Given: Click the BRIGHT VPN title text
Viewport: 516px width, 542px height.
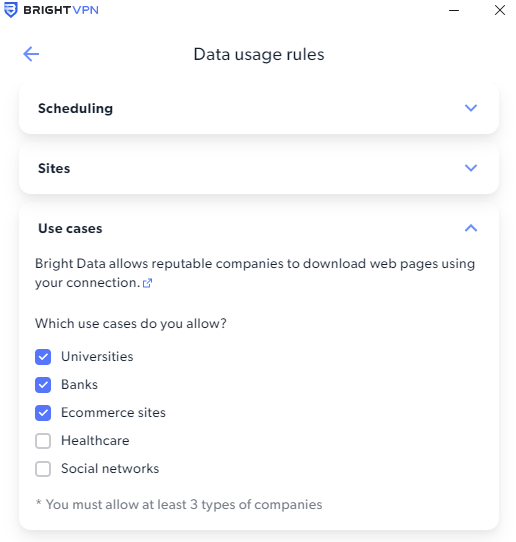Looking at the screenshot, I should (61, 10).
